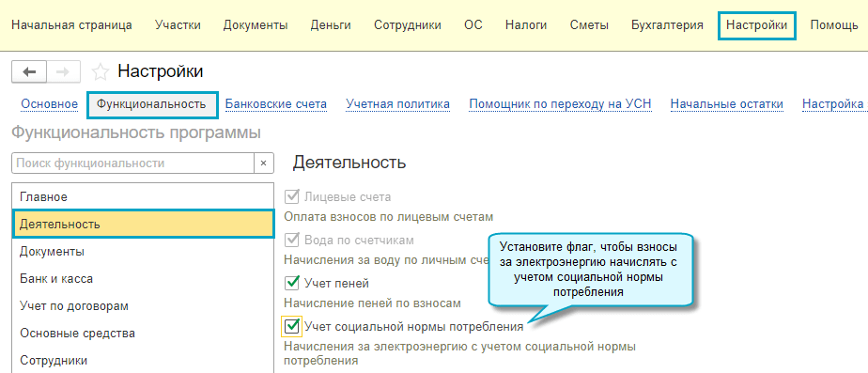Select Деятельность in functionality list
Screen dimensions: 868x373
(143, 225)
